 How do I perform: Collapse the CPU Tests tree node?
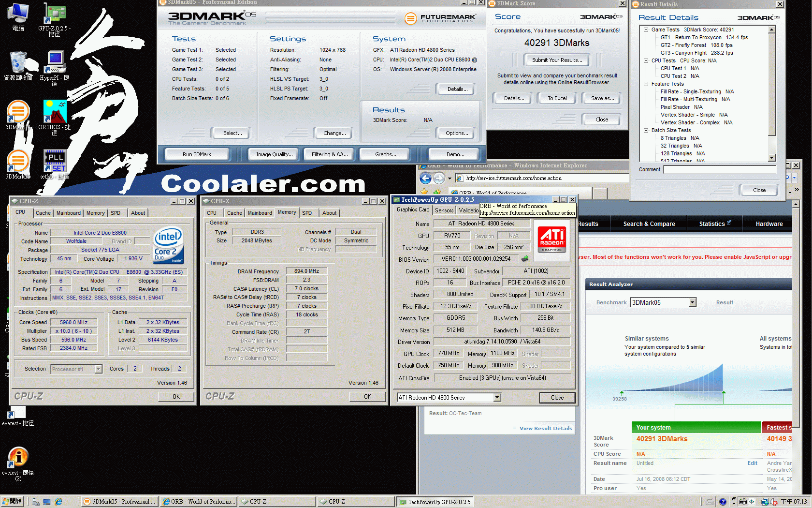click(x=646, y=60)
